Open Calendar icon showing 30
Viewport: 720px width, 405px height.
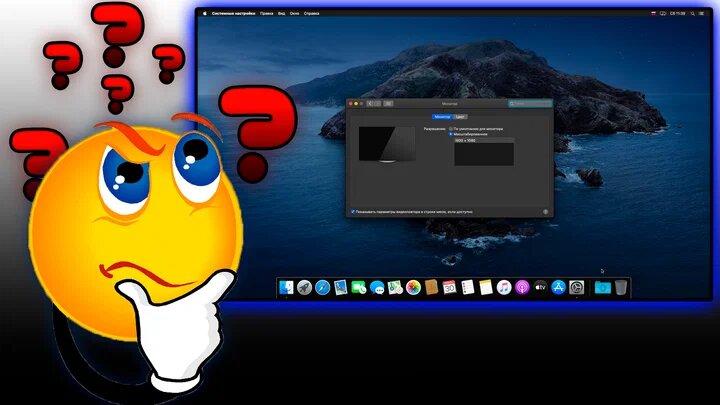[450, 288]
